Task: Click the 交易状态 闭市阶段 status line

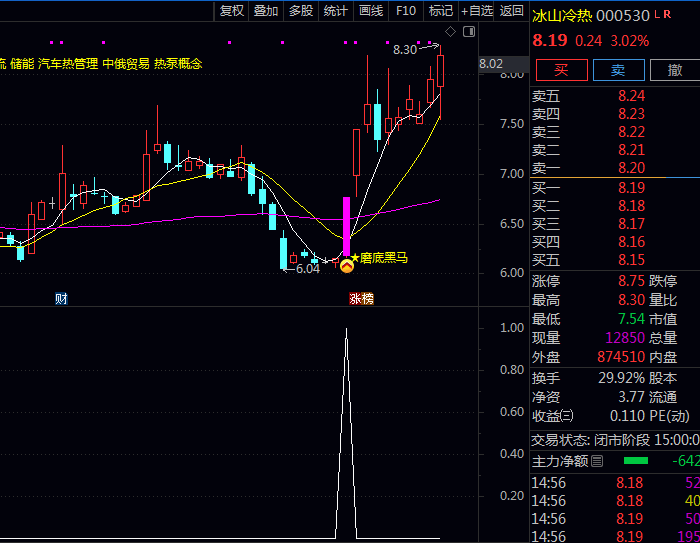Action: pyautogui.click(x=615, y=440)
